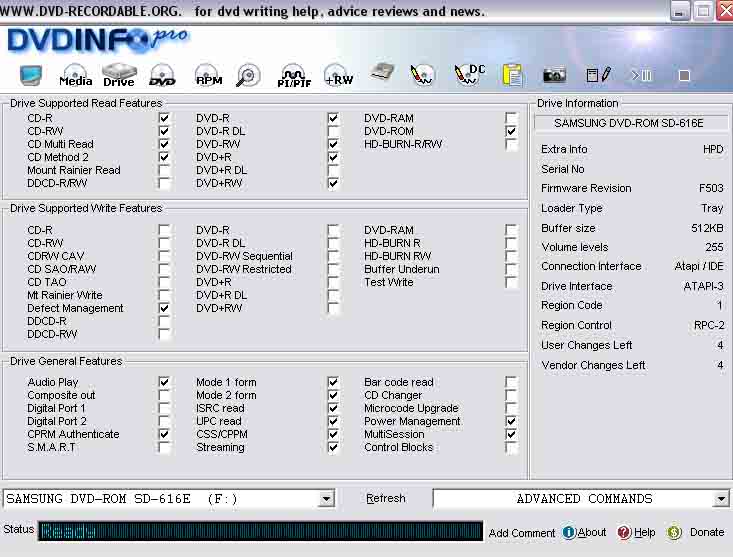Click the Firmware Revision F503 value
Screen dimensions: 733x557
click(x=711, y=188)
